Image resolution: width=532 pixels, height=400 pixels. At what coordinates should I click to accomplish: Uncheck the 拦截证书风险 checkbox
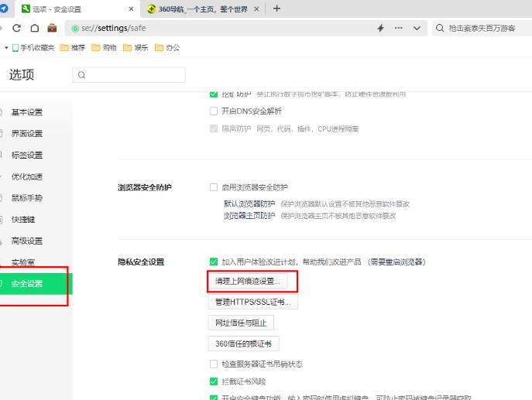(214, 381)
